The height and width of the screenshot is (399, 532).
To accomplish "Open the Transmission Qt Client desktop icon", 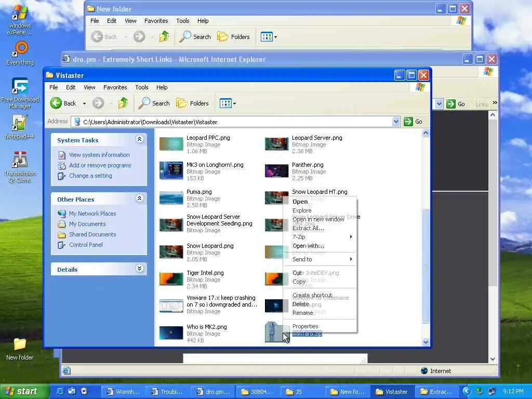I will tap(20, 167).
